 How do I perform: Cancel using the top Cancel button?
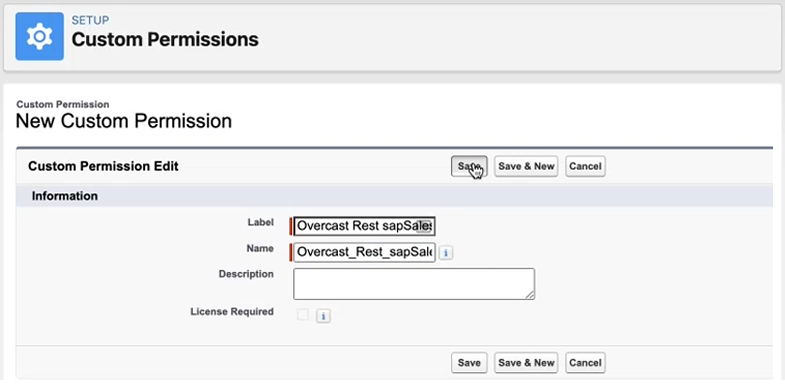coord(585,166)
